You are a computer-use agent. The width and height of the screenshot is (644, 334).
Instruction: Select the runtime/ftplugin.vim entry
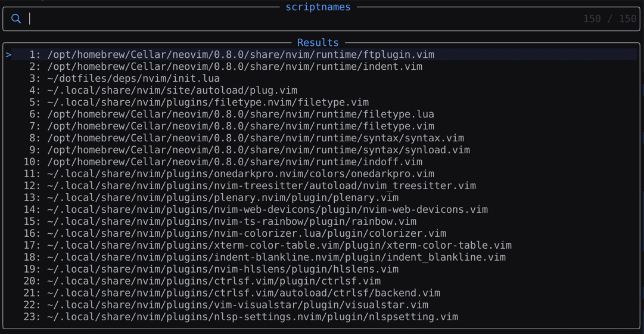point(241,54)
